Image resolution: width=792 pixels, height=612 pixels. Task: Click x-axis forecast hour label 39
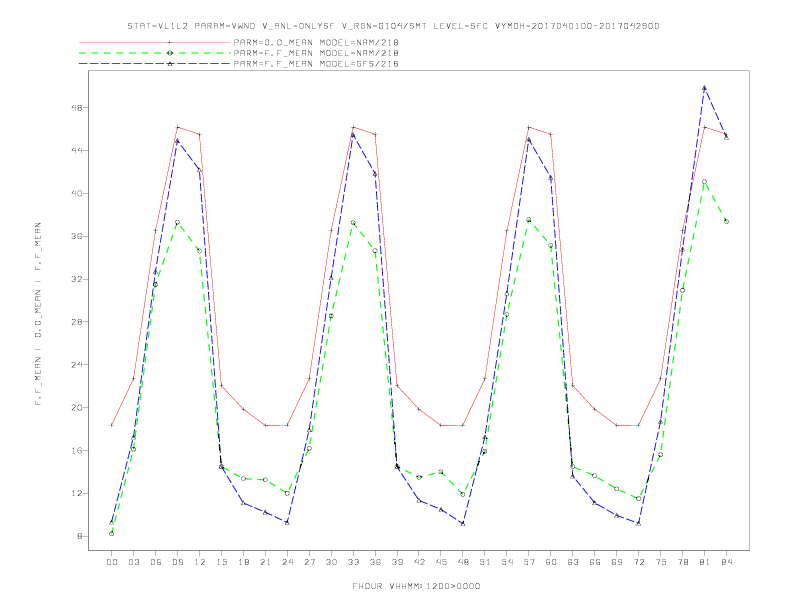397,562
